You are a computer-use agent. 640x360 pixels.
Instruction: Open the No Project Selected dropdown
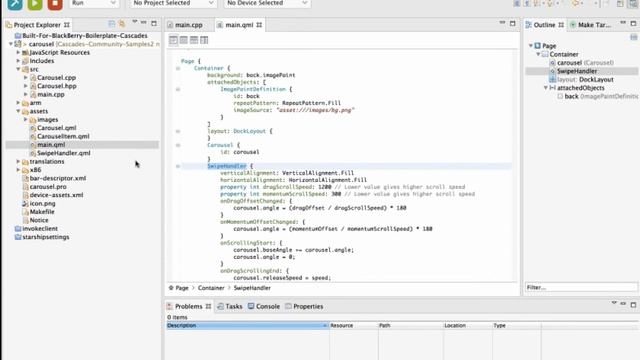(x=173, y=3)
